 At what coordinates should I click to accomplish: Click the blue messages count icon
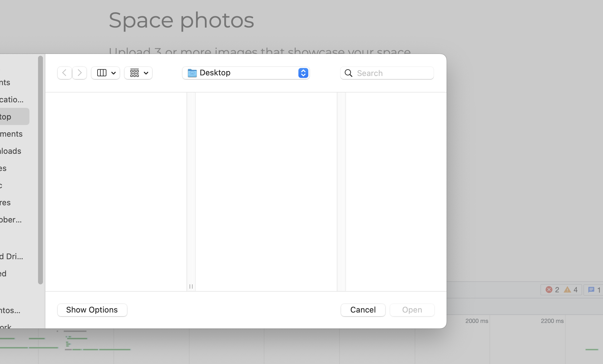click(x=591, y=290)
